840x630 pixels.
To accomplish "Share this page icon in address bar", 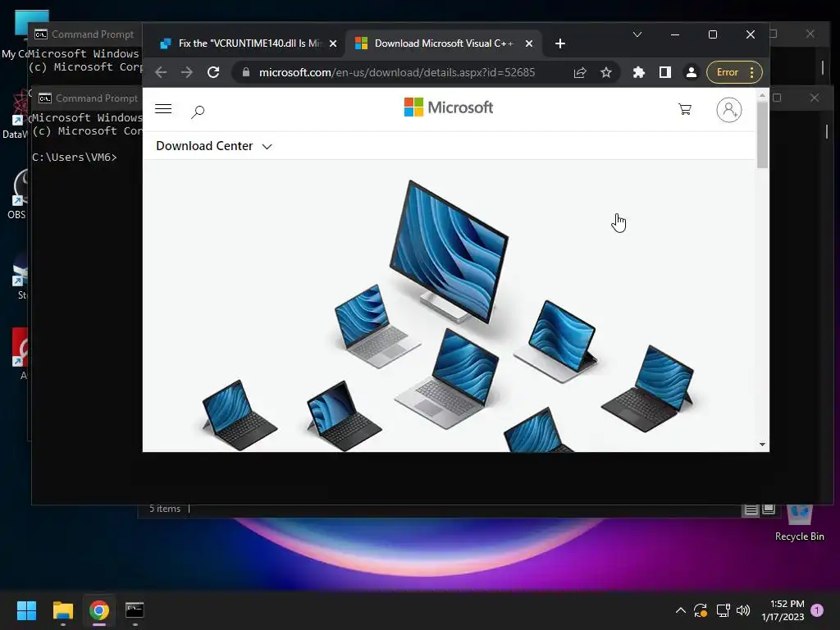I will pos(580,72).
